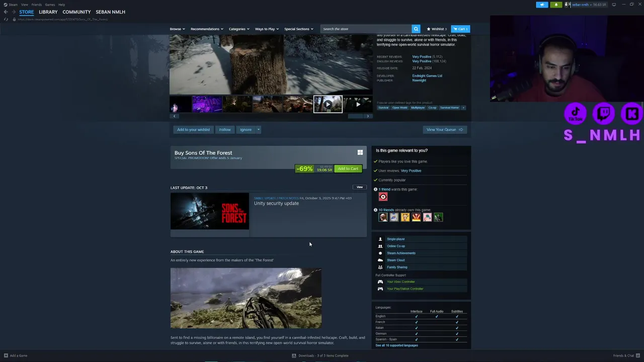Viewport: 644px width, 362px height.
Task: Open the View menu
Action: click(x=24, y=5)
